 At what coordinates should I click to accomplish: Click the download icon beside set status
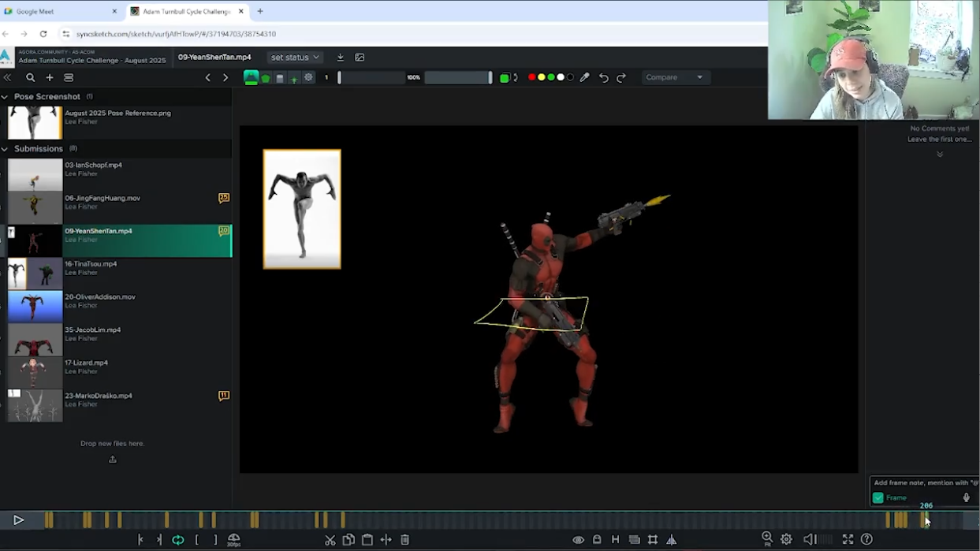[341, 58]
